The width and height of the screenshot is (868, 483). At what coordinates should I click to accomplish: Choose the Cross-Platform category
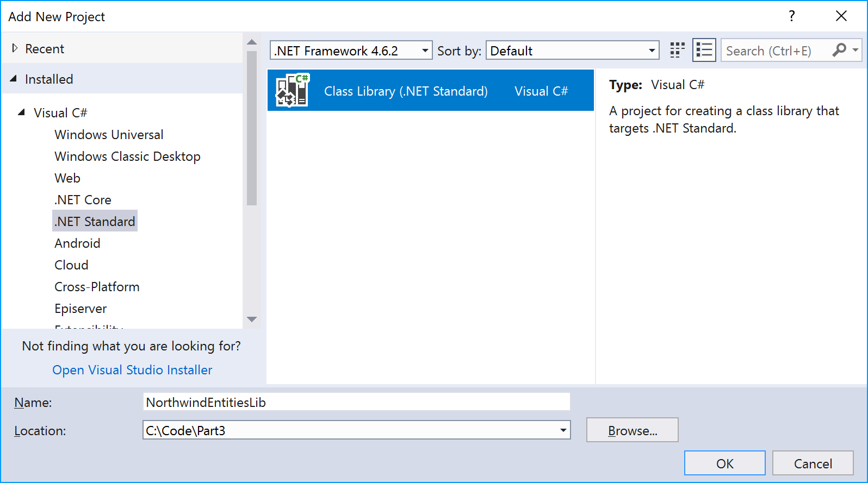coord(97,287)
